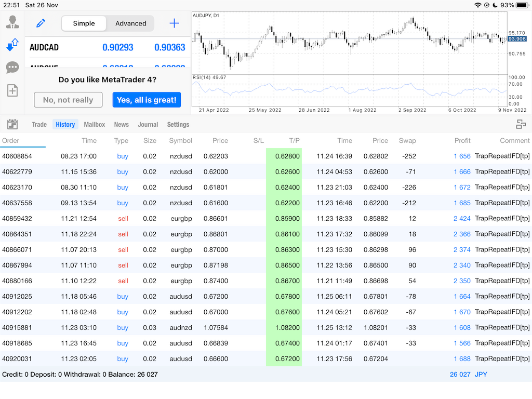Click profit value 2 424
This screenshot has height=399, width=532.
click(462, 219)
